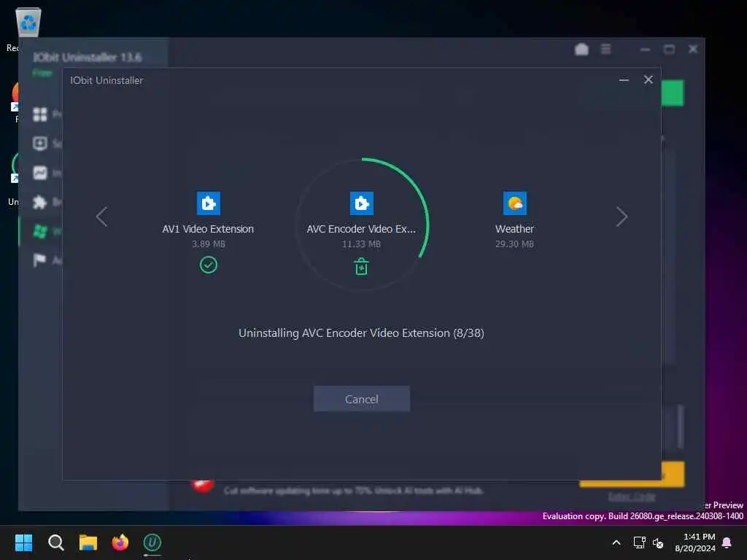
Task: Click the AVC Encoder Video Extension icon
Action: (362, 203)
